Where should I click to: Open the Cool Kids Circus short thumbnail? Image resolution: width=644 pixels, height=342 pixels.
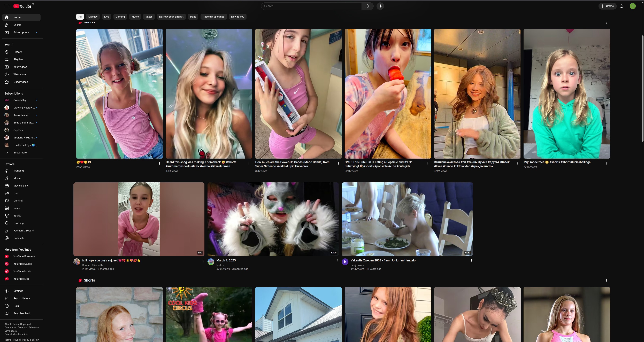coord(209,315)
